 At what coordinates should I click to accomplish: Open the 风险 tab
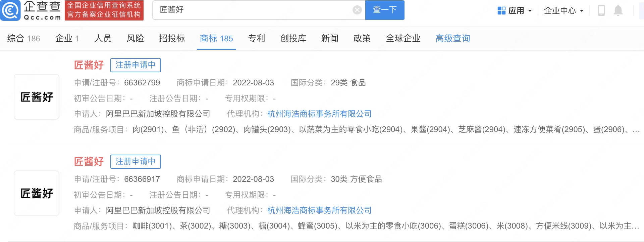(135, 39)
